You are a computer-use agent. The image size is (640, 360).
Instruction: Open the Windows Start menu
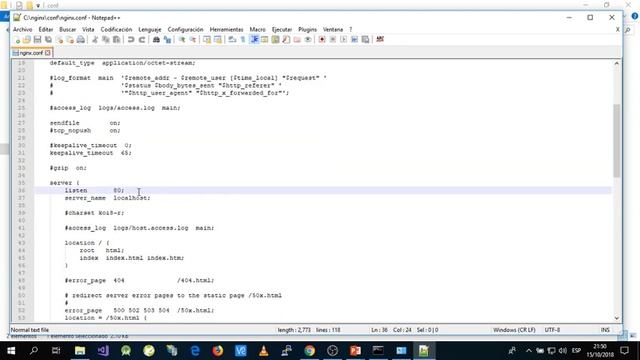click(x=11, y=351)
